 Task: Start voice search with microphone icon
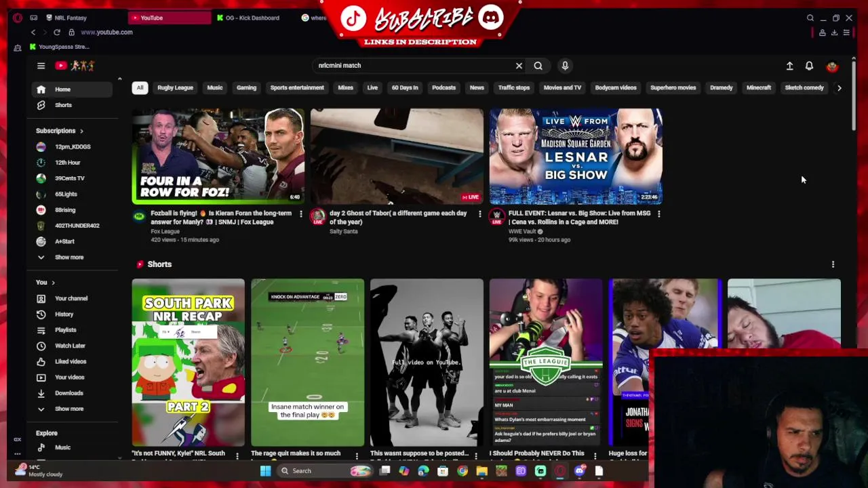tap(565, 66)
